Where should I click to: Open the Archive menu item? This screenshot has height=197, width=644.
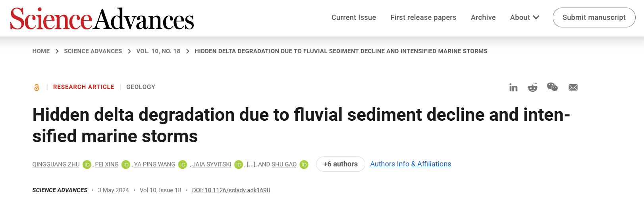pyautogui.click(x=483, y=17)
